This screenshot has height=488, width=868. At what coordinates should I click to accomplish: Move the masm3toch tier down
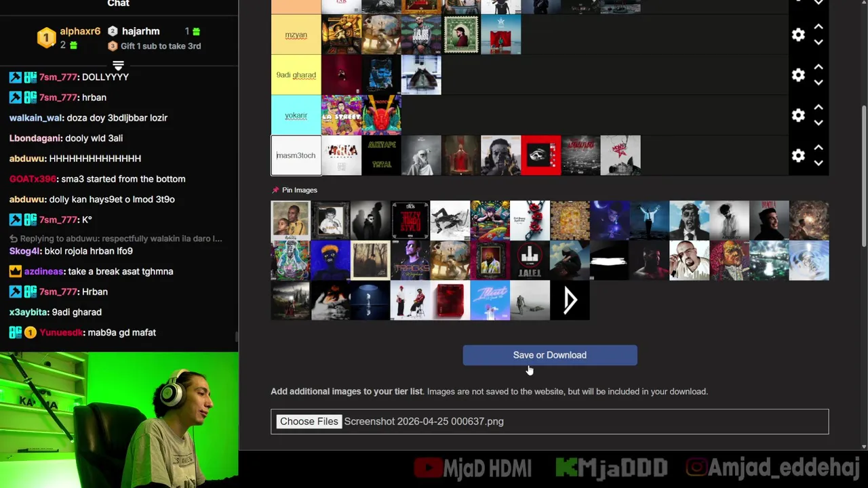(x=818, y=163)
